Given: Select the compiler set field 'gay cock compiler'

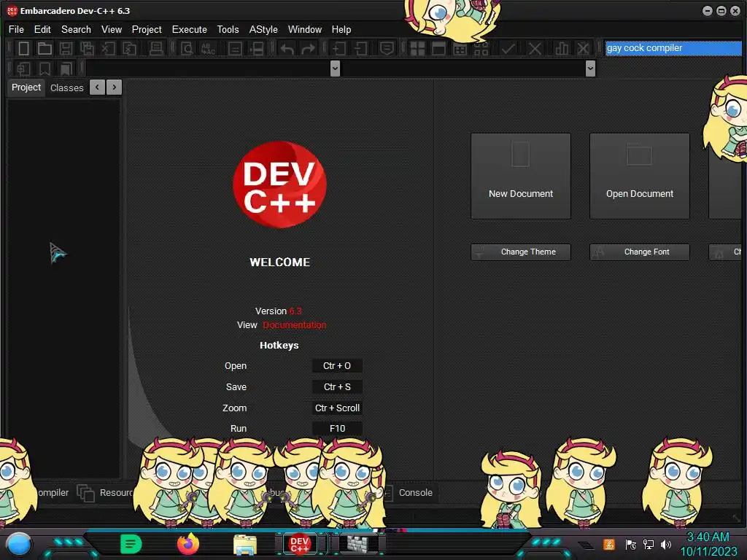Looking at the screenshot, I should point(673,48).
